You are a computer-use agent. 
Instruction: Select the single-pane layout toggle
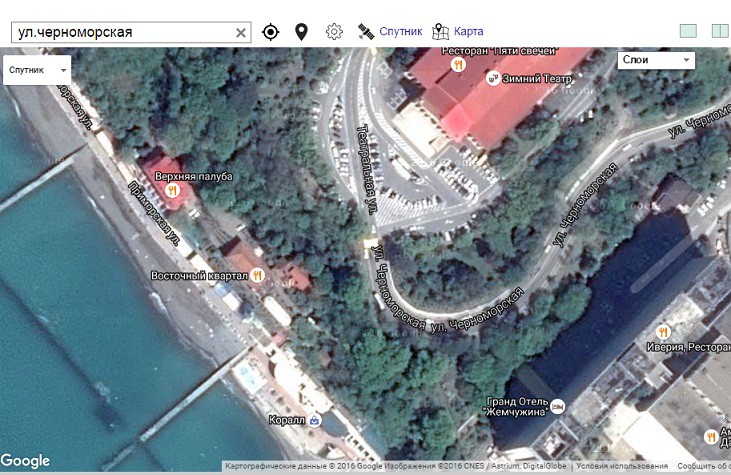coord(687,31)
